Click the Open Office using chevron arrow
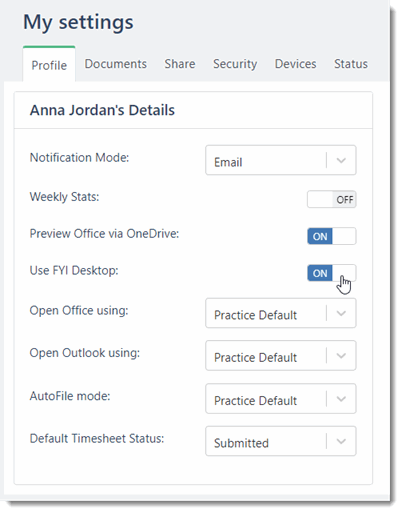This screenshot has height=513, width=402. tap(341, 313)
